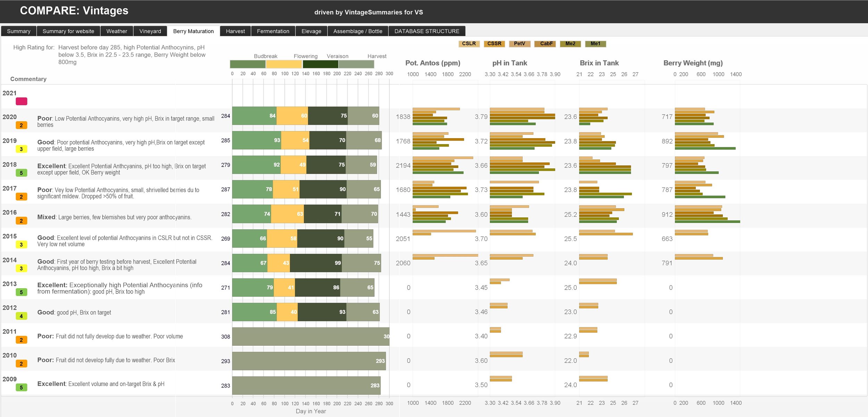Click the PetV legend swatch
868x417 pixels.
tap(520, 44)
